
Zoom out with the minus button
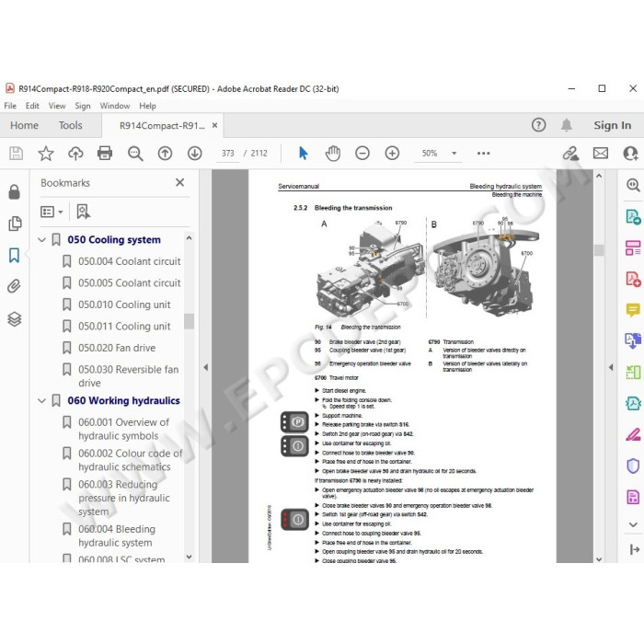pyautogui.click(x=362, y=154)
